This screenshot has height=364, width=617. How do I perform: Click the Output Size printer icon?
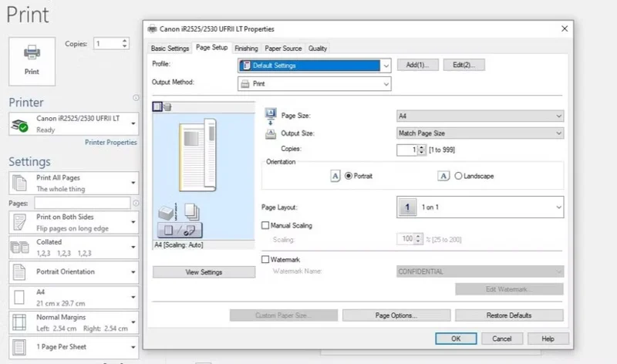271,134
